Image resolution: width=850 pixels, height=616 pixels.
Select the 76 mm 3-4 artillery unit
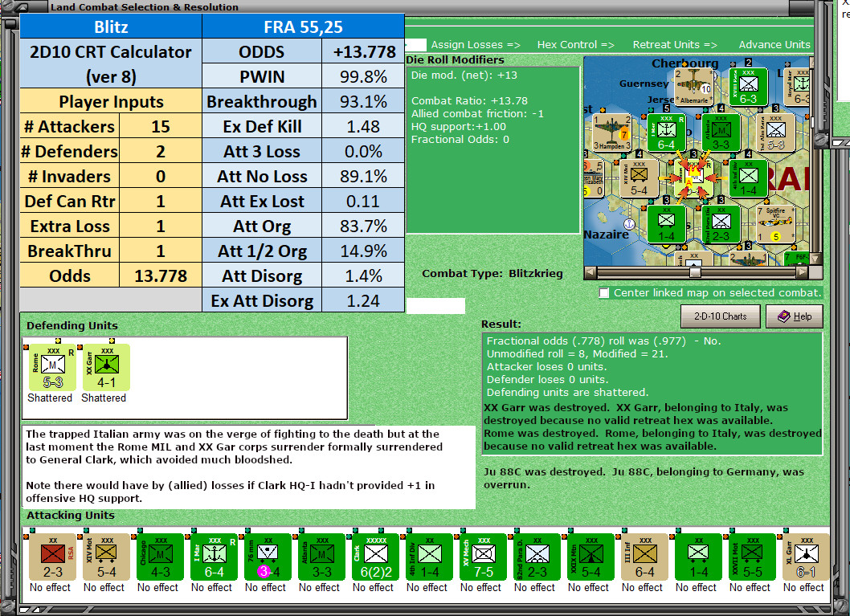(268, 557)
